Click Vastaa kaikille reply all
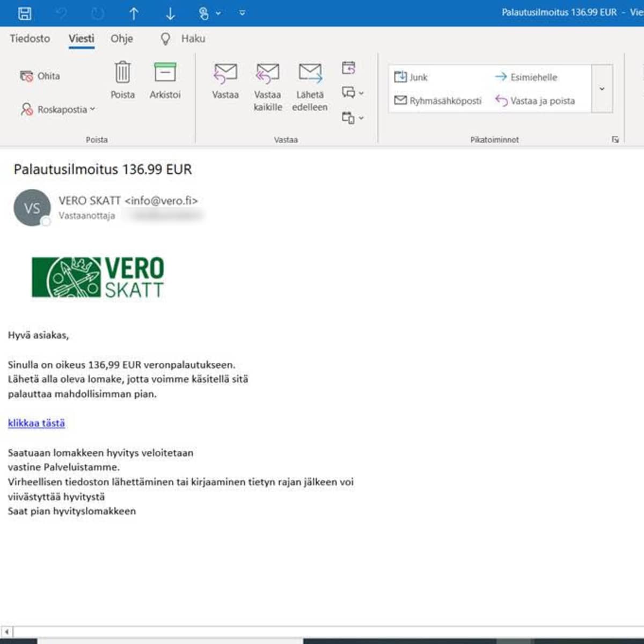This screenshot has width=644, height=644. (x=268, y=87)
